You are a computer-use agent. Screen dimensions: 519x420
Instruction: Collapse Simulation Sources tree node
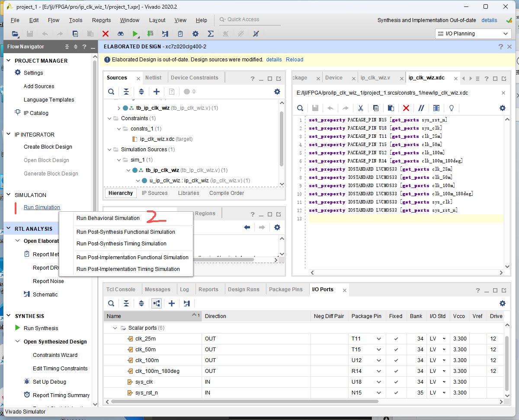coord(109,150)
